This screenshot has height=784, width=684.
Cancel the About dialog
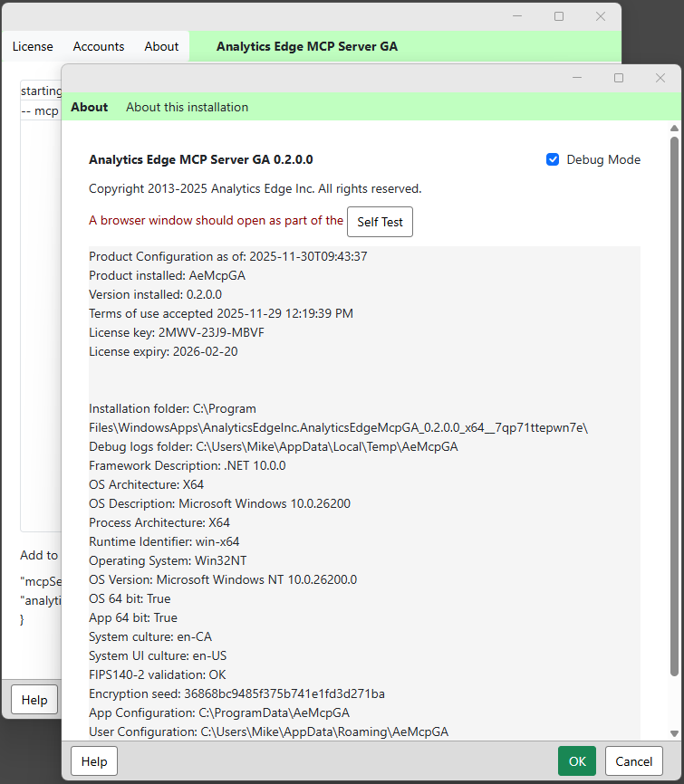pos(634,761)
